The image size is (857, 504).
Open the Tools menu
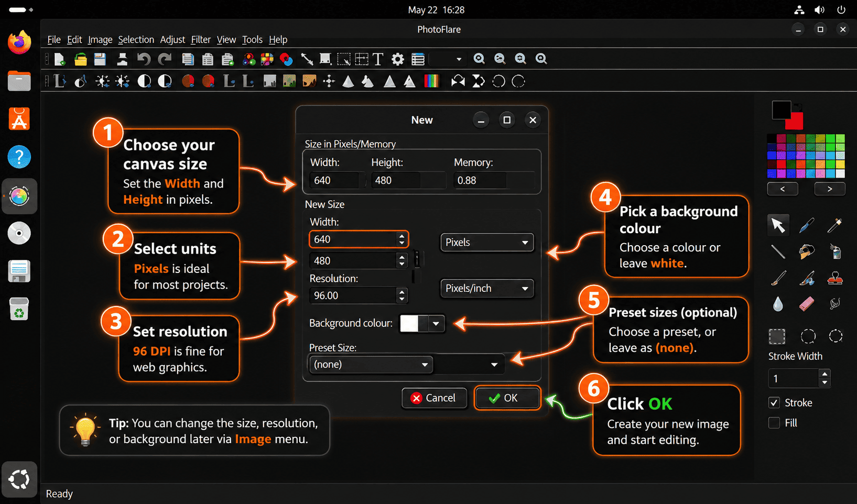pyautogui.click(x=252, y=40)
